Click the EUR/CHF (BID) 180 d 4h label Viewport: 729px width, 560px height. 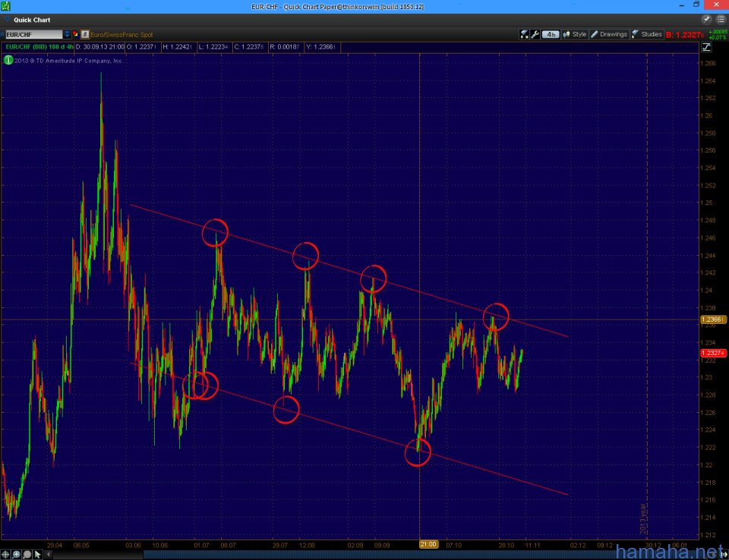[39, 47]
